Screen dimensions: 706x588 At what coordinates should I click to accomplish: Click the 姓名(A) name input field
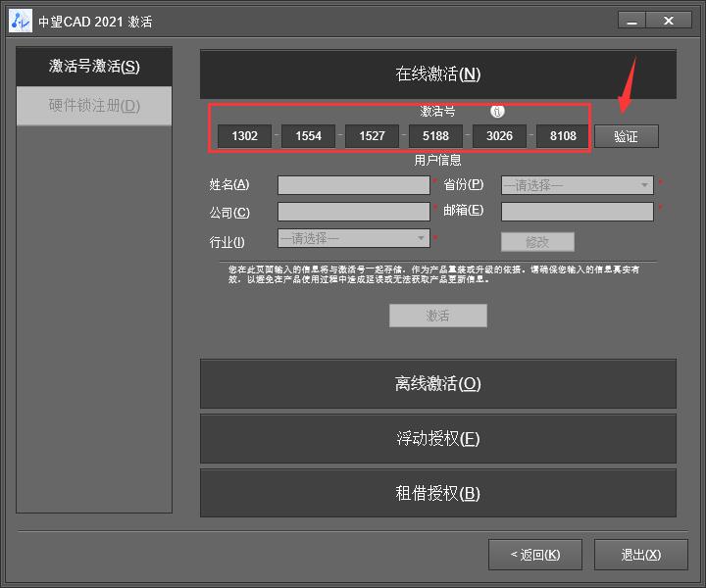[x=354, y=185]
